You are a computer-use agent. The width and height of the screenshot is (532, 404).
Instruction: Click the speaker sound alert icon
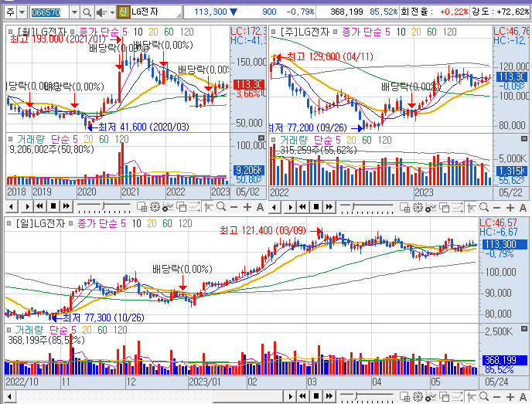101,13
